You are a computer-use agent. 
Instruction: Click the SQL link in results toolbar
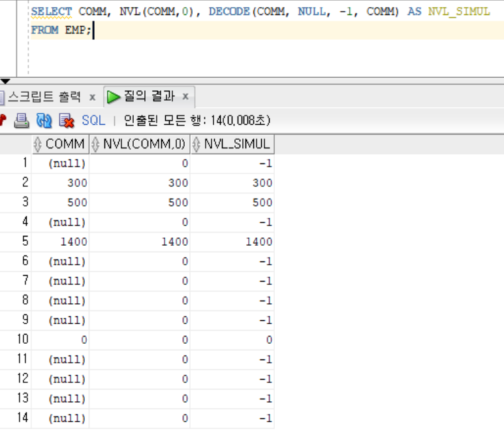pyautogui.click(x=93, y=120)
